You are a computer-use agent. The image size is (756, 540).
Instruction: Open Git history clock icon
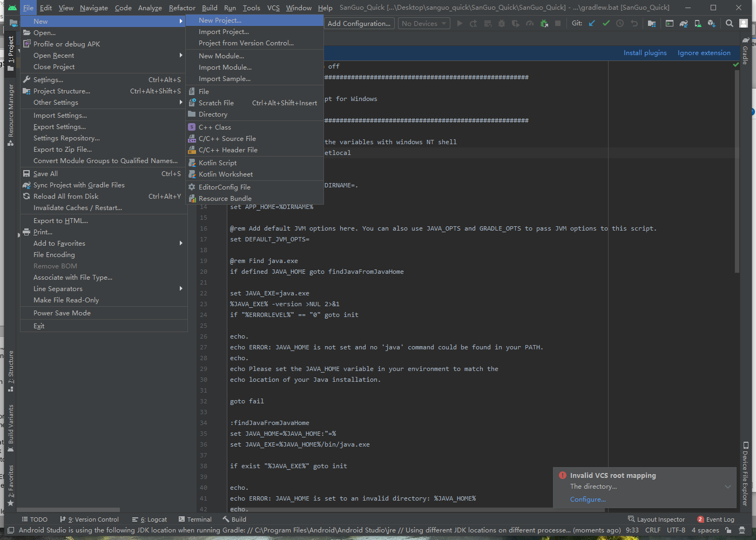point(620,23)
